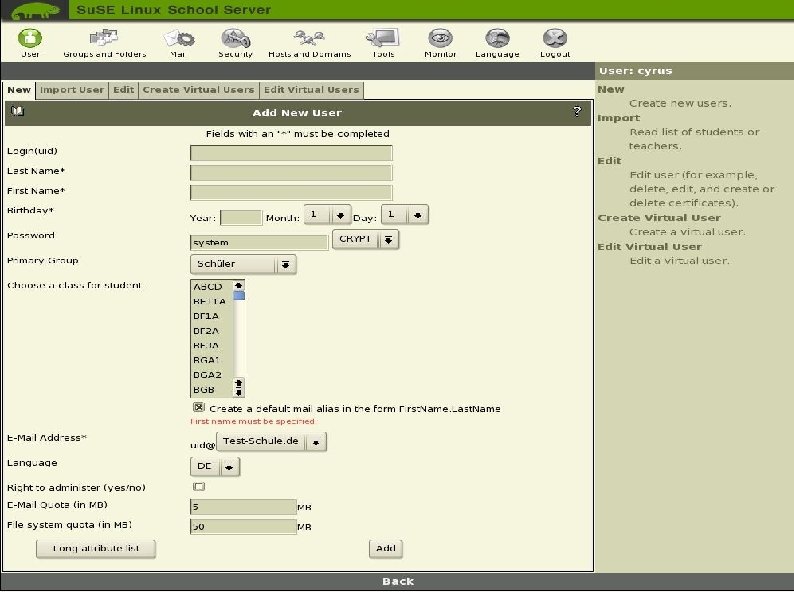Viewport: 794px width, 595px height.
Task: Open the Mail section icon
Action: 178,38
